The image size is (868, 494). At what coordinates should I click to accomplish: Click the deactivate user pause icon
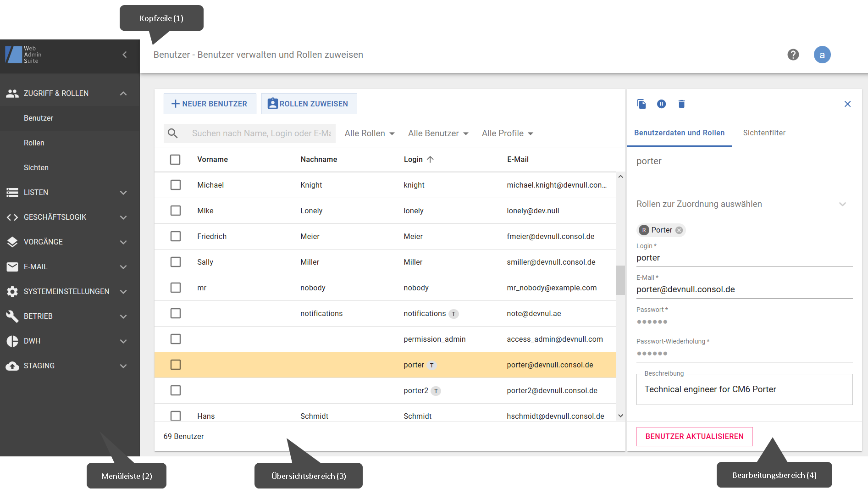pyautogui.click(x=661, y=104)
